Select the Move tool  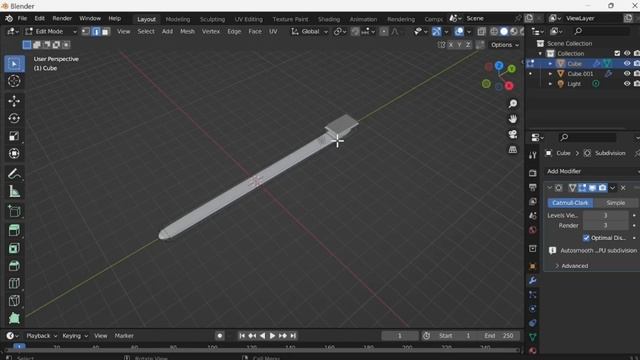(14, 101)
